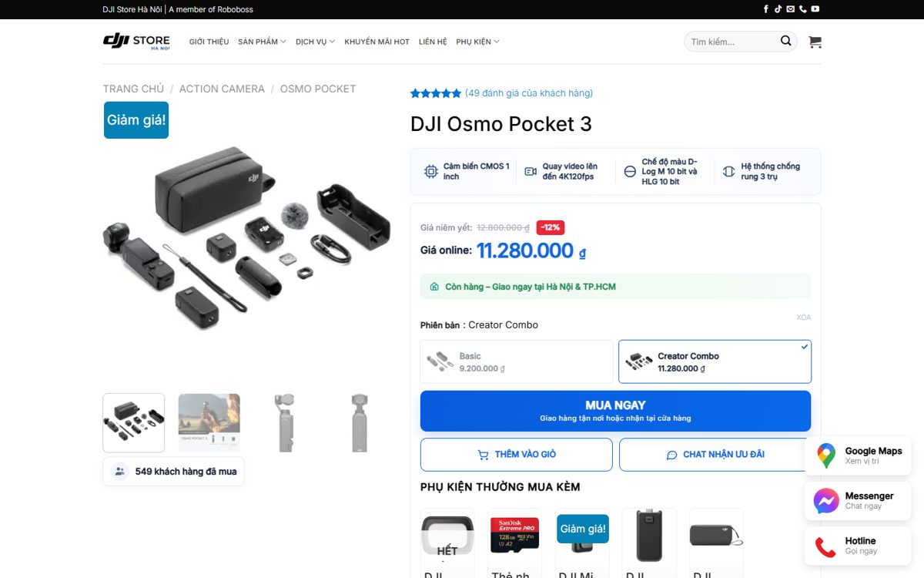This screenshot has height=578, width=924.
Task: Open Messenger chat widget
Action: coord(858,501)
